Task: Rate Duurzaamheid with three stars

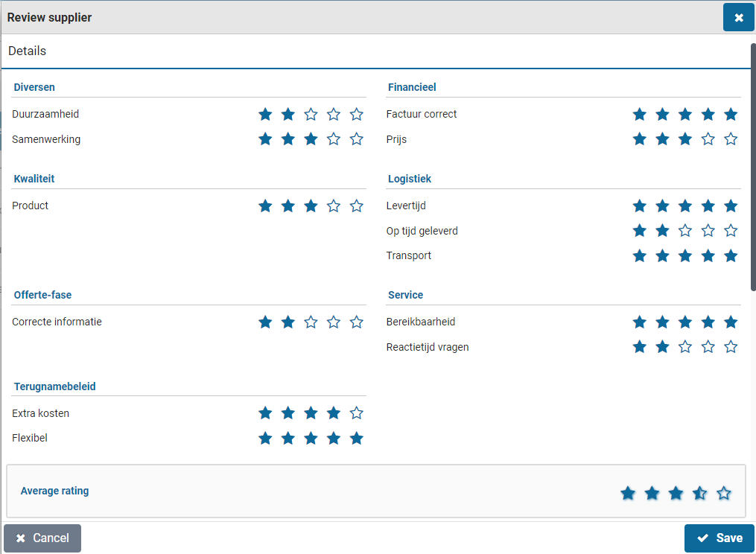Action: (x=311, y=115)
